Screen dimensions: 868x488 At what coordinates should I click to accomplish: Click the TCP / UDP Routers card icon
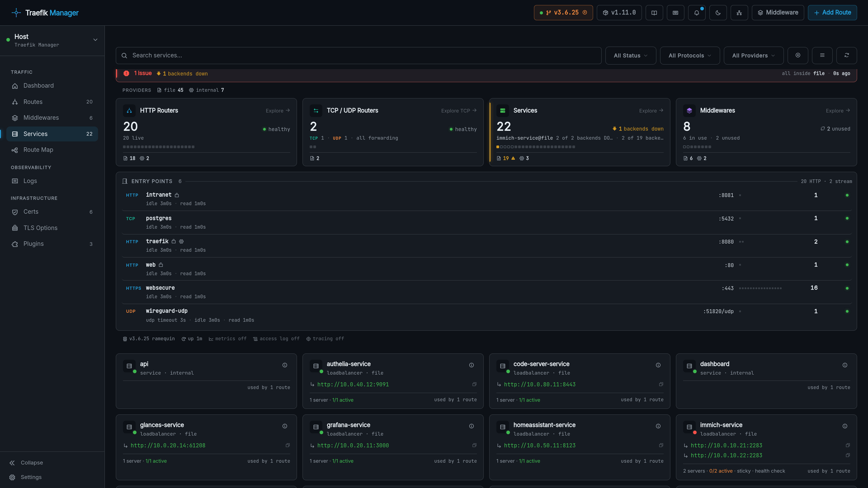point(316,111)
